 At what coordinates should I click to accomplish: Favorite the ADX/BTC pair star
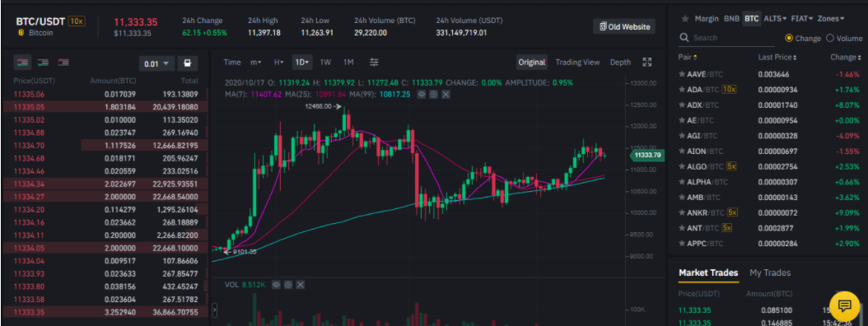[681, 105]
